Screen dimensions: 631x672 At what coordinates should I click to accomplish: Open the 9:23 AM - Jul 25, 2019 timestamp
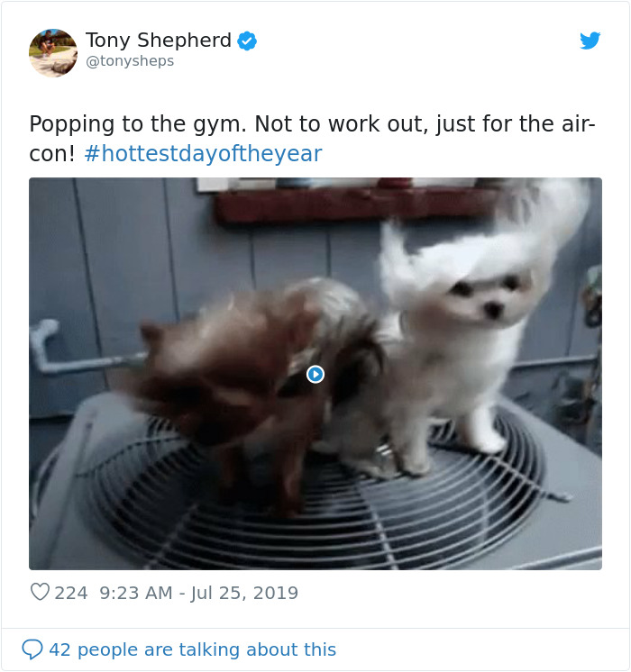pyautogui.click(x=198, y=593)
